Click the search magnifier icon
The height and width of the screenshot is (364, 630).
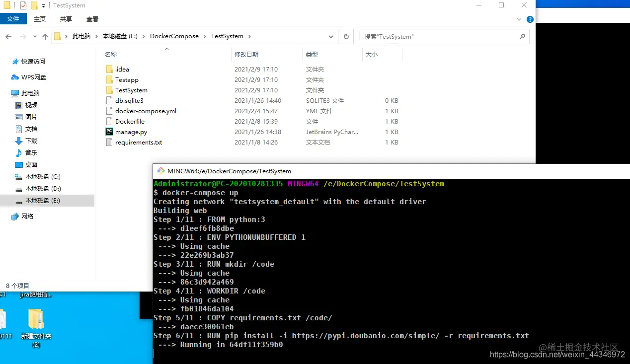[522, 36]
